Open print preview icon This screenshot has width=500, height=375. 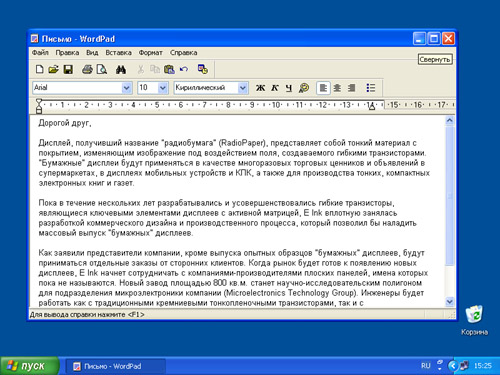point(102,69)
